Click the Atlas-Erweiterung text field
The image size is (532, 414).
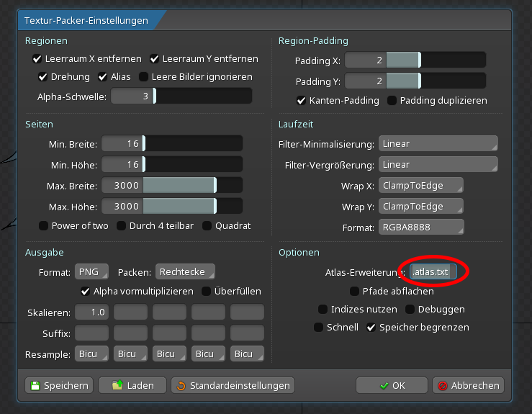pos(433,272)
